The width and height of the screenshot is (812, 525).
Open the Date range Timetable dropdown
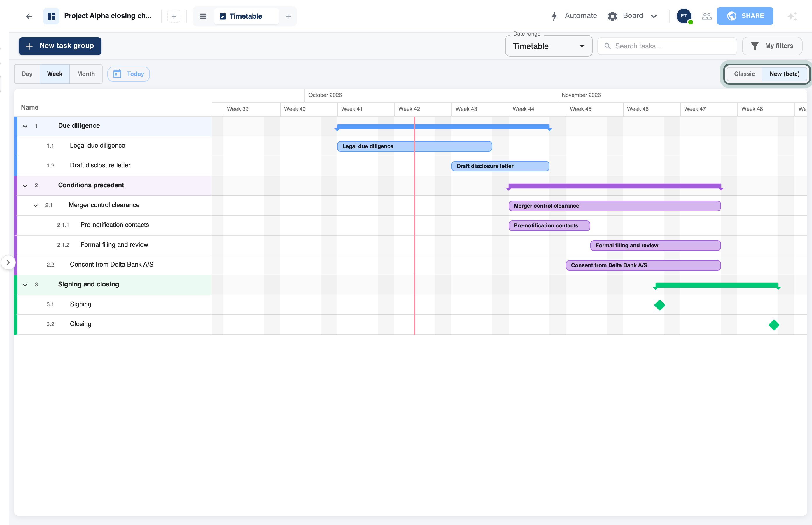[x=549, y=46]
